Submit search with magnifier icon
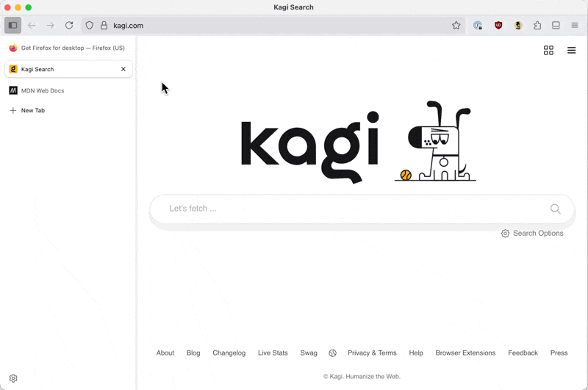Screen dimensions: 588x390 click(x=556, y=209)
